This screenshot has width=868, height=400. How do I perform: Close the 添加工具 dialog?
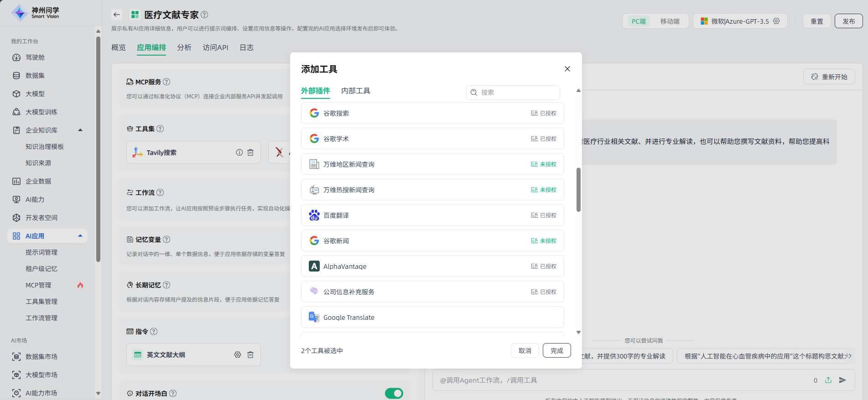(567, 69)
